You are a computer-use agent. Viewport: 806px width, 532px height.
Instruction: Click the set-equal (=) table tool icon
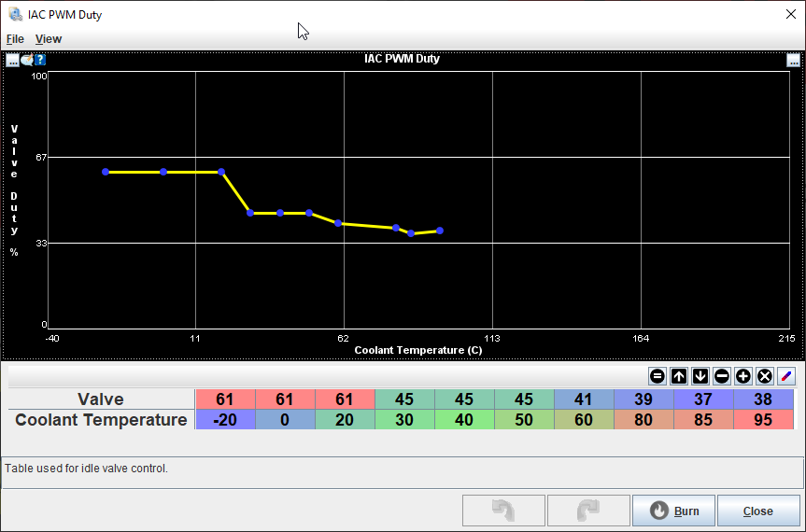[x=657, y=376]
